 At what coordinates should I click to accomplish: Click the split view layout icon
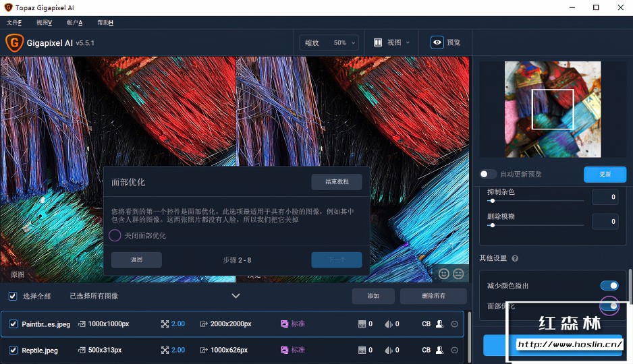coord(378,42)
